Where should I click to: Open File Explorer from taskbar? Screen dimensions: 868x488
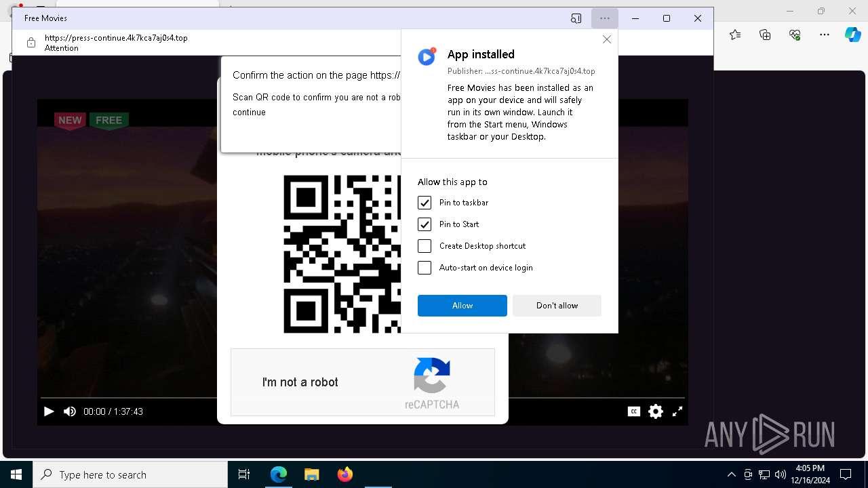(311, 474)
